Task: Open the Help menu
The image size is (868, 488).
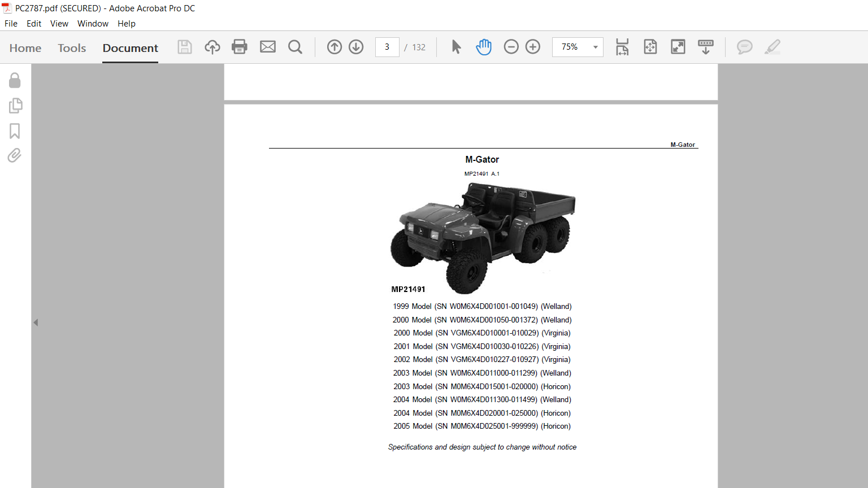Action: tap(127, 24)
